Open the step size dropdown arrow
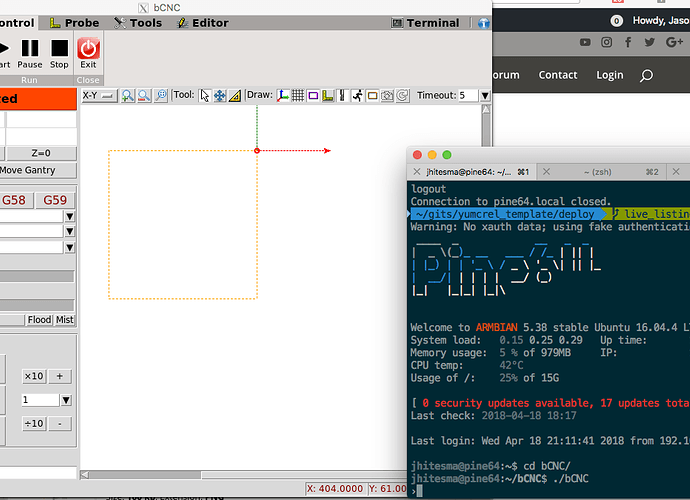This screenshot has height=500, width=690. click(66, 400)
